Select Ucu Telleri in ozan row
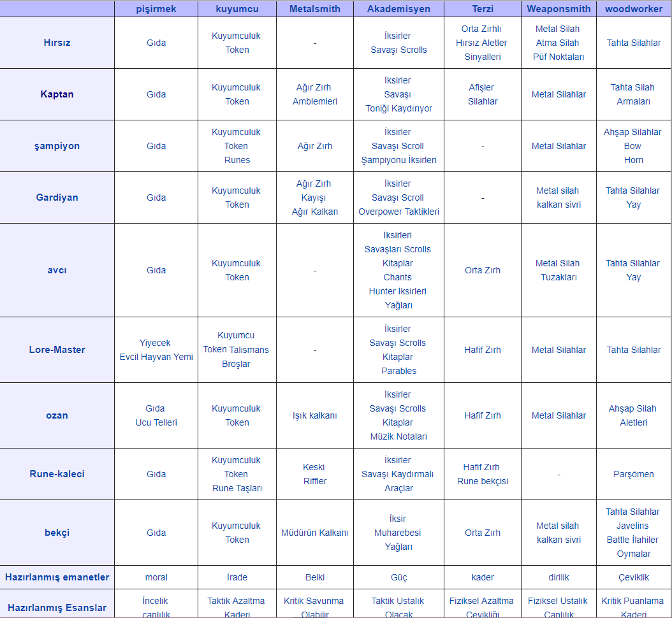This screenshot has height=618, width=672. coord(156,422)
